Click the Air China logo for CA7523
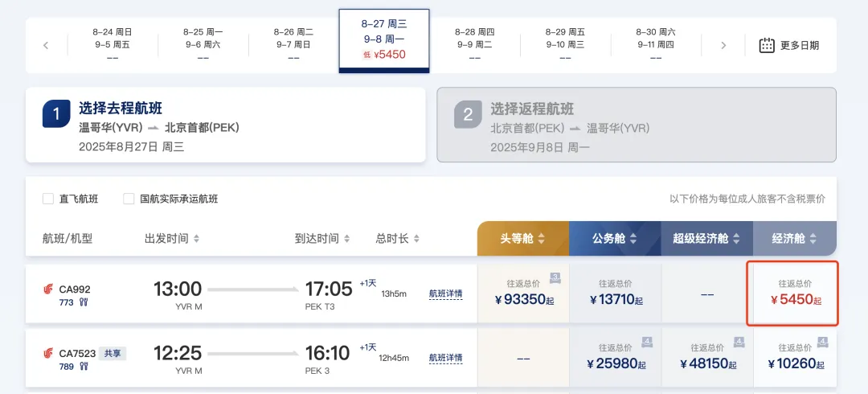The height and width of the screenshot is (394, 868). coord(49,353)
